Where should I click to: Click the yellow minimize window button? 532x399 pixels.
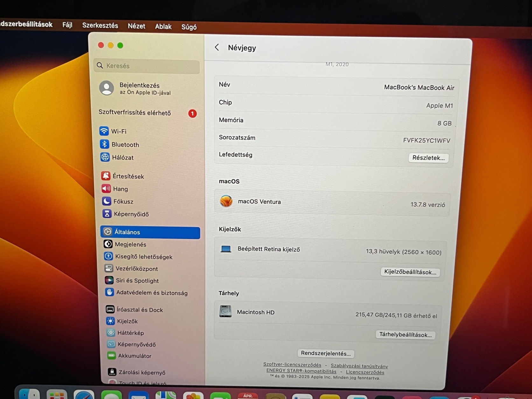point(111,45)
